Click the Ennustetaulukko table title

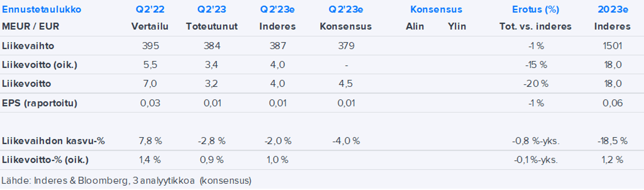pos(41,10)
